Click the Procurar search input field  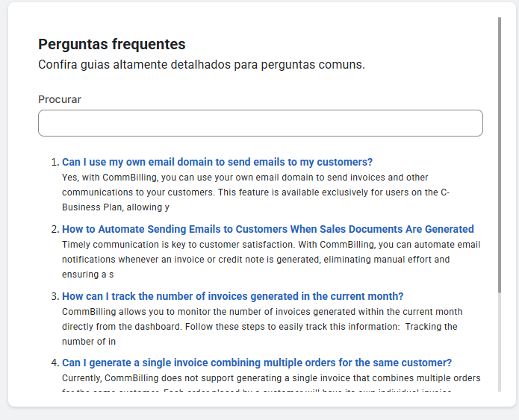[x=260, y=124]
